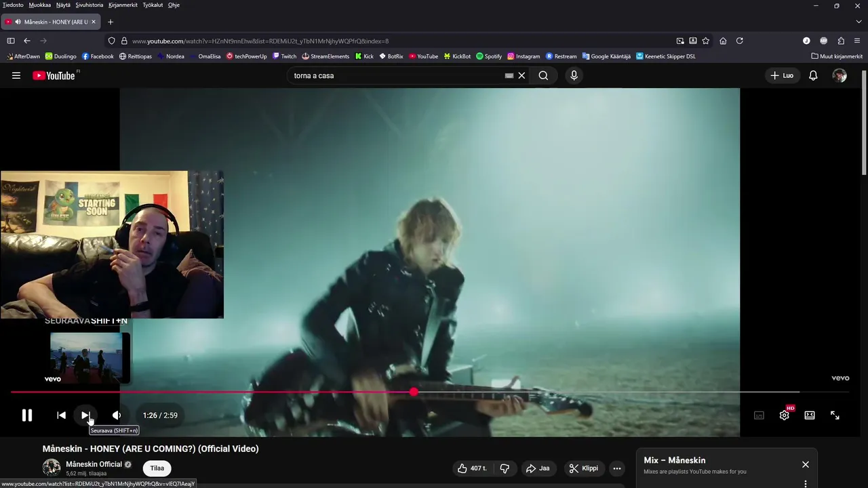Seek using the red progress bar handle
868x488 pixels.
[414, 392]
